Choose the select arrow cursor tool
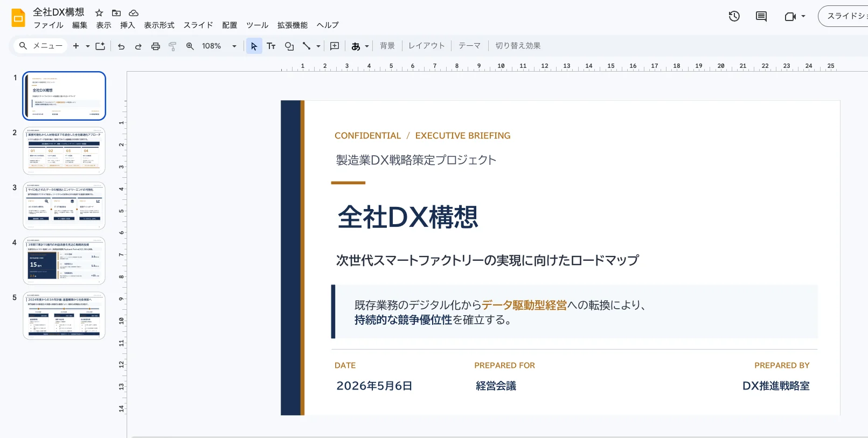868x438 pixels. (254, 46)
